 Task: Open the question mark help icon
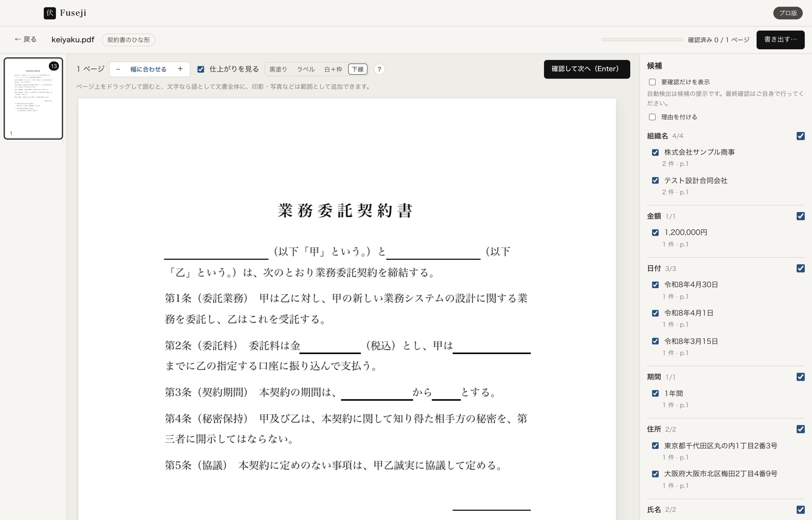(379, 69)
